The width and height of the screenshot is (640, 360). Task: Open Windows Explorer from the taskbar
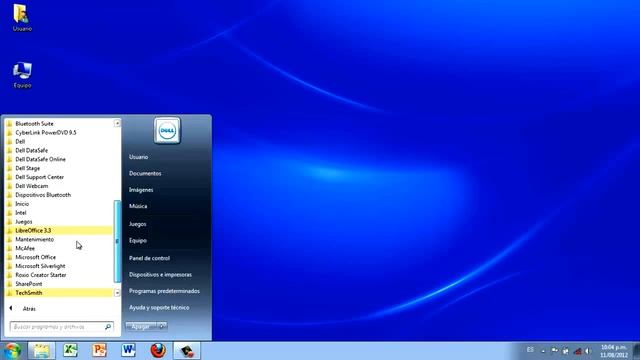[x=41, y=351]
